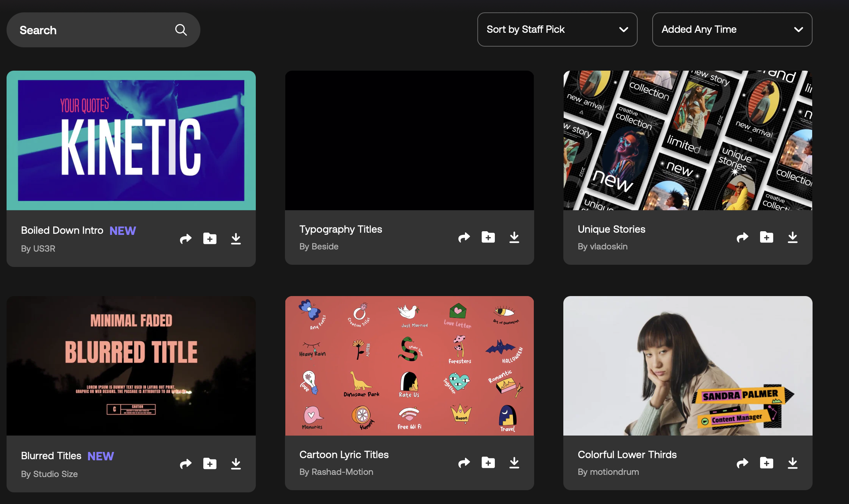
Task: Download the Blurred Titles template
Action: pos(236,464)
